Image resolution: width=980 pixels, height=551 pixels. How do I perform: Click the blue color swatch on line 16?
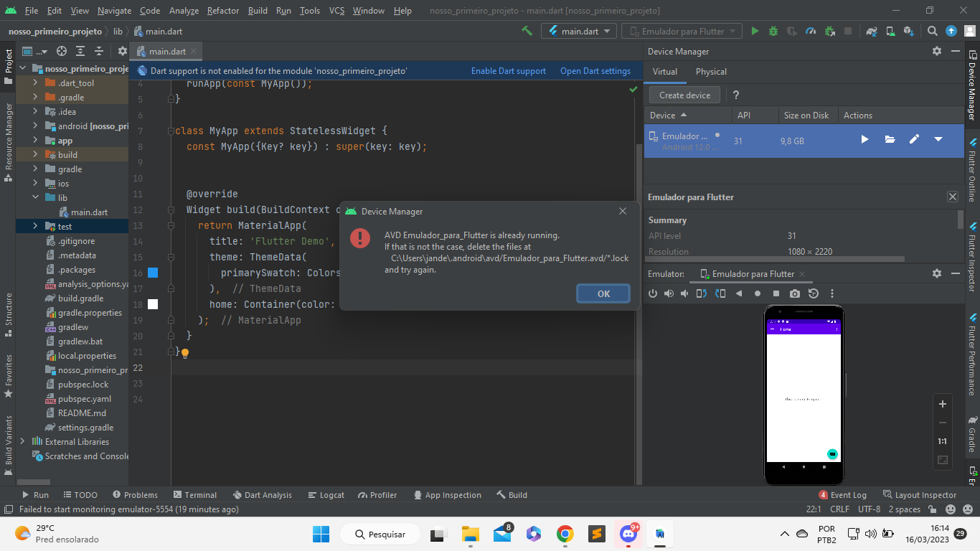point(152,273)
